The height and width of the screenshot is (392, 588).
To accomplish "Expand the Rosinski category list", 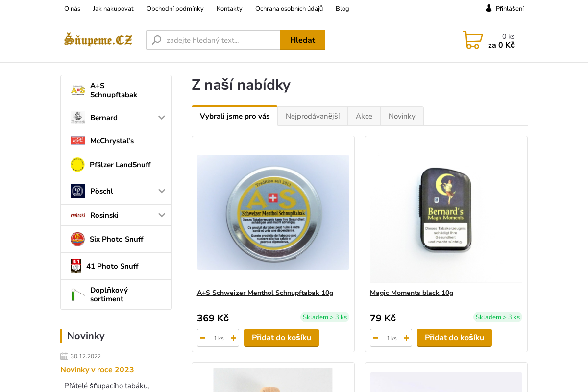I will [x=162, y=215].
